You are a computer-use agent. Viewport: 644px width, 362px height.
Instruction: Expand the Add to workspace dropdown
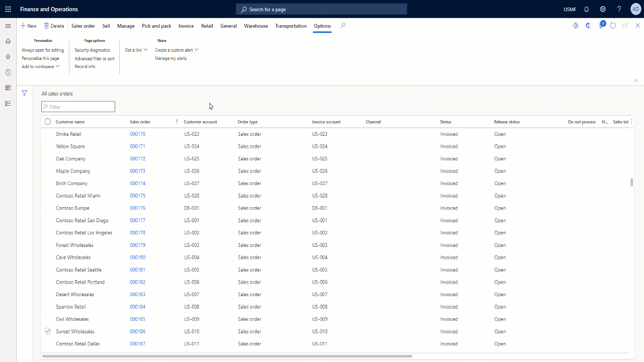[41, 66]
